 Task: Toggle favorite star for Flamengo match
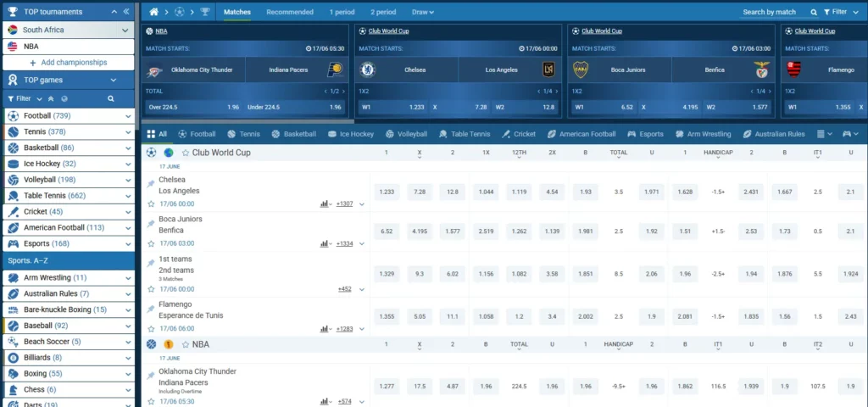pyautogui.click(x=151, y=328)
